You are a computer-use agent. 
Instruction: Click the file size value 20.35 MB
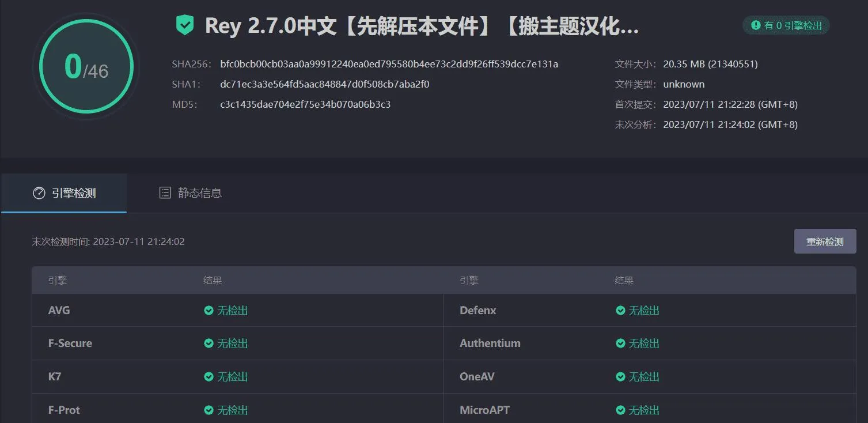[x=710, y=64]
